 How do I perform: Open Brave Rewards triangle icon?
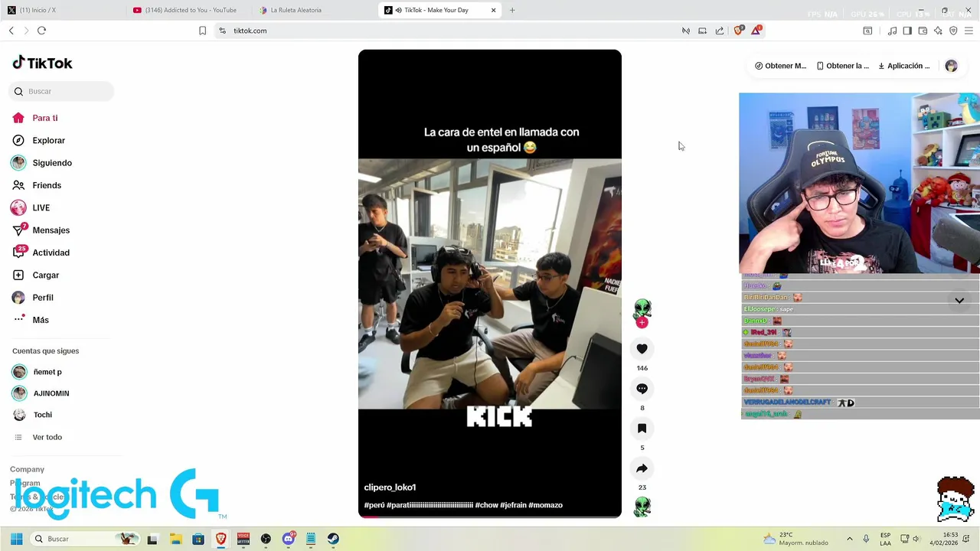756,31
